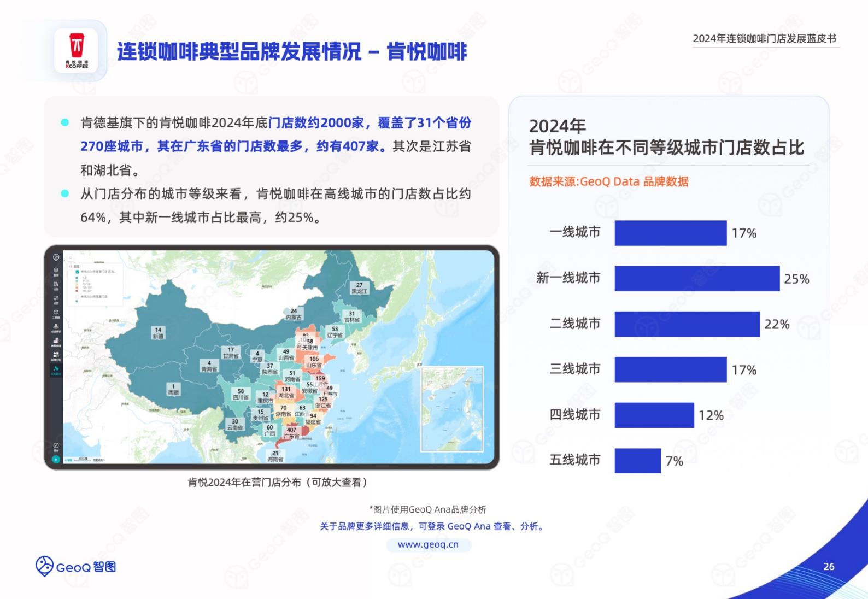Click the map search magnifier icon
Image resolution: width=868 pixels, height=599 pixels.
point(71,257)
